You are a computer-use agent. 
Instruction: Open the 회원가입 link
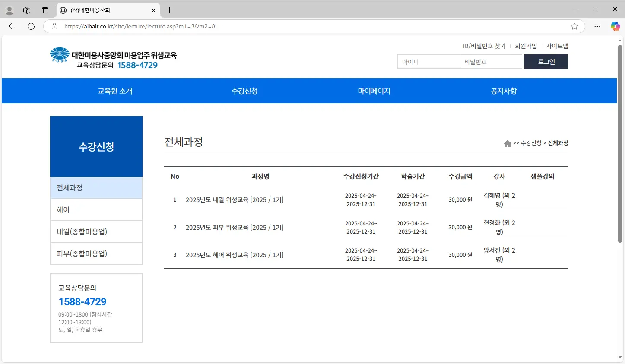[526, 46]
